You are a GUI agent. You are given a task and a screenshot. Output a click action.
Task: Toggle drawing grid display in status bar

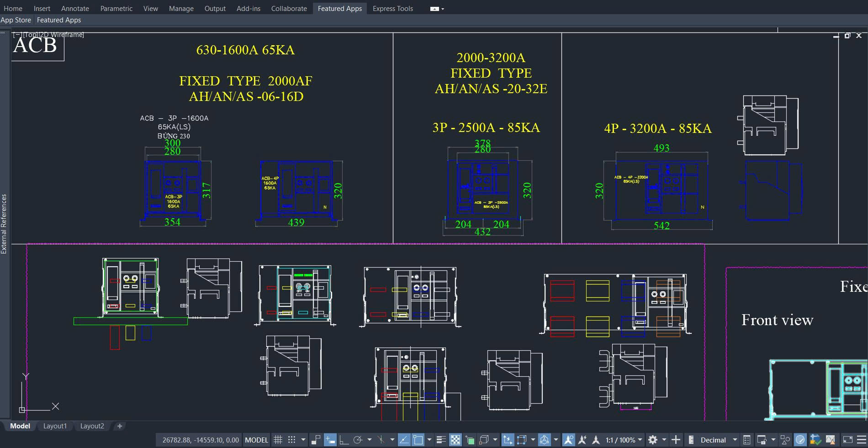pos(278,440)
